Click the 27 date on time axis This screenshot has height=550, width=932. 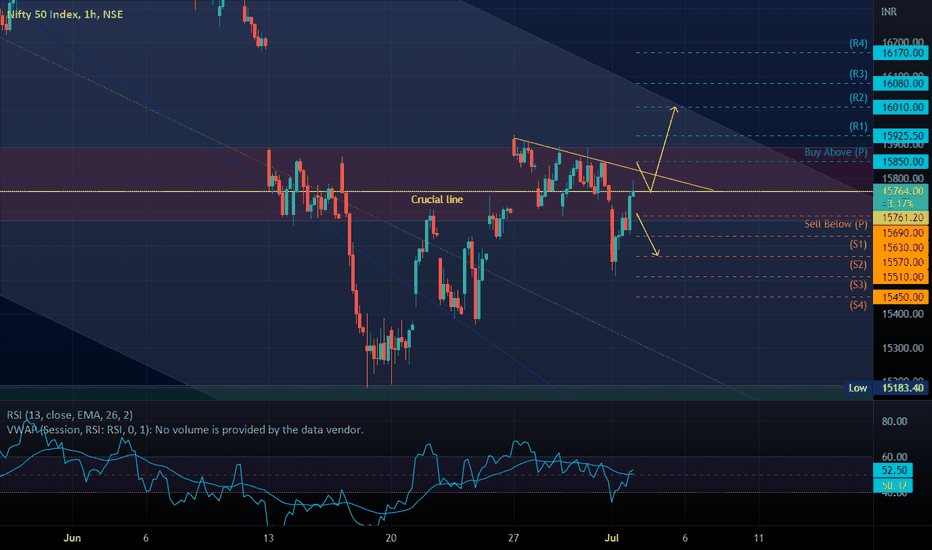(x=513, y=538)
